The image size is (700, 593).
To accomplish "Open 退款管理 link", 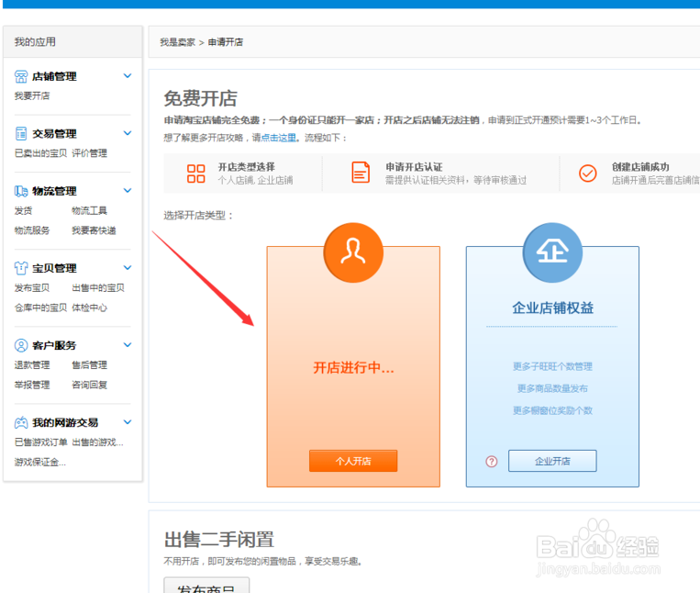I will tap(32, 364).
